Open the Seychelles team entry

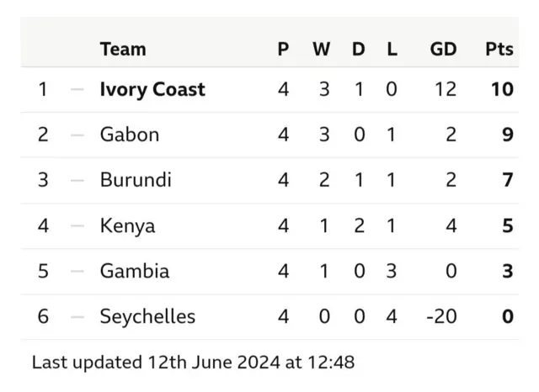click(x=147, y=316)
